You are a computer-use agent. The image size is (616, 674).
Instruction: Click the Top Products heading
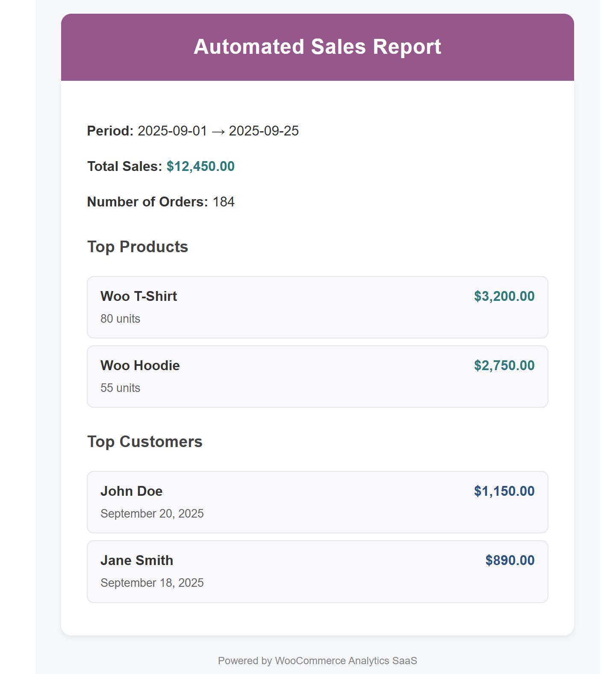click(x=138, y=247)
